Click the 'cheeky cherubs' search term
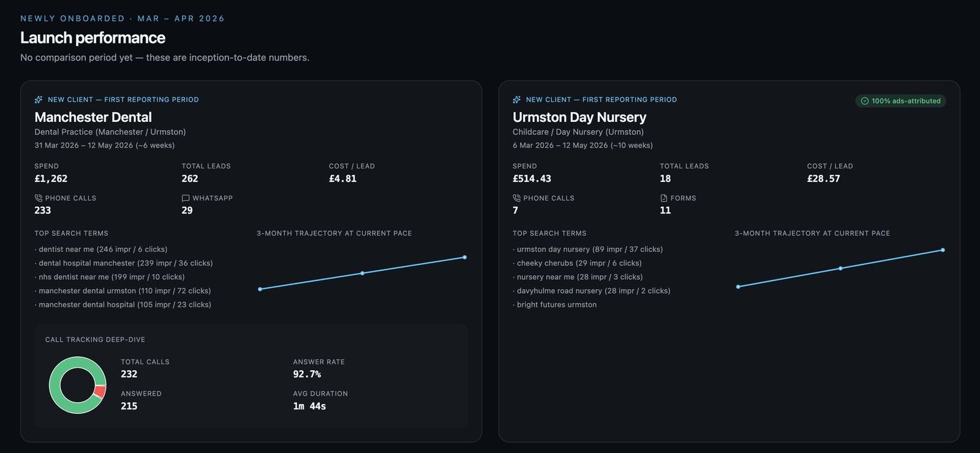The image size is (980, 453). click(578, 263)
